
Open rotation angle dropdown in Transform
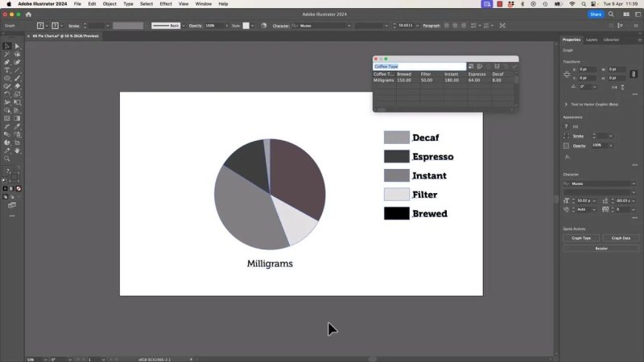coord(594,87)
